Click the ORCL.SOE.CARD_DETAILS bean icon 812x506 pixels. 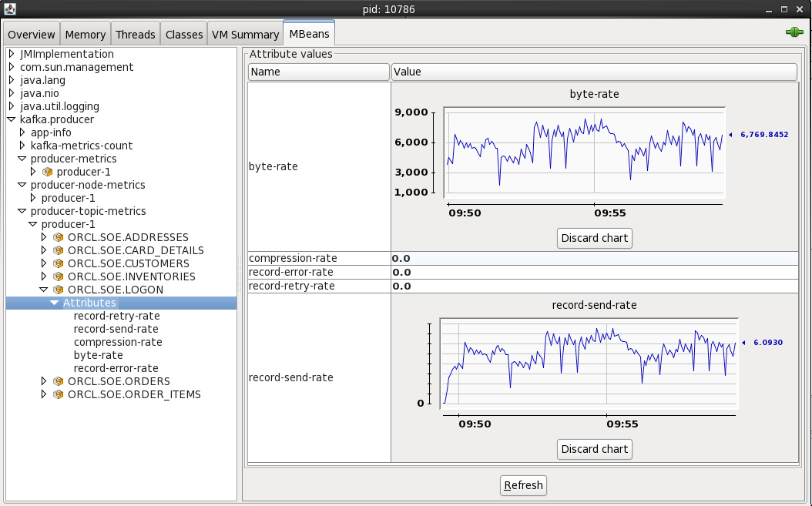click(x=58, y=250)
